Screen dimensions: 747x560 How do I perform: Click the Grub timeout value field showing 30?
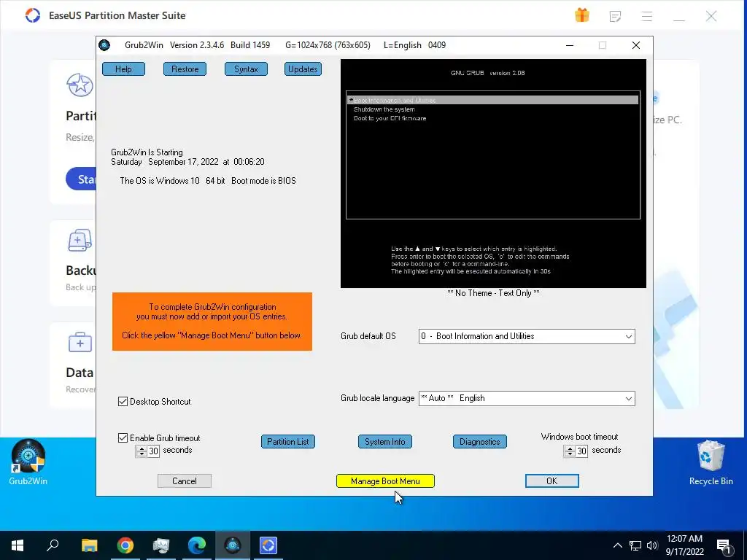153,451
